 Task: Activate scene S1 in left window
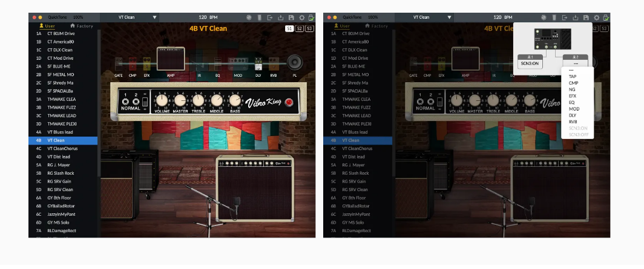click(x=289, y=28)
